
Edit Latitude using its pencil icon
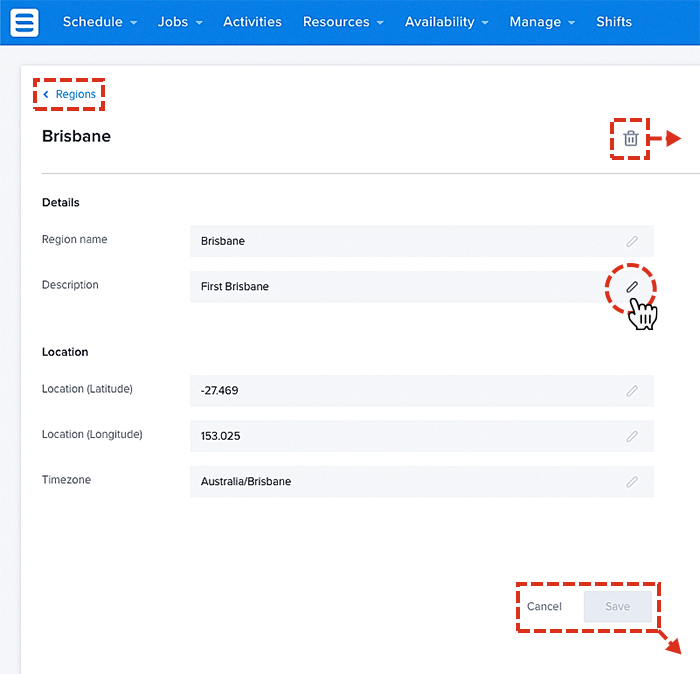(632, 391)
